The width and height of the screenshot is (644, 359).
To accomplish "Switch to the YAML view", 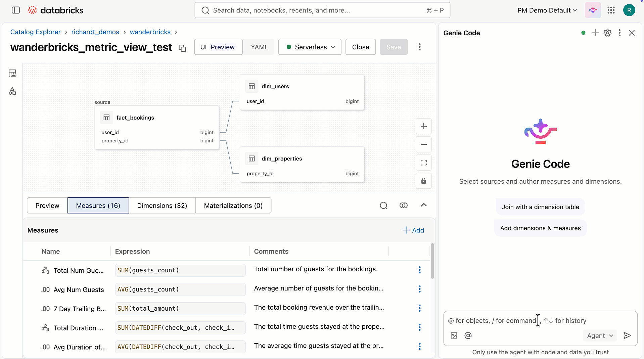I will click(x=259, y=47).
